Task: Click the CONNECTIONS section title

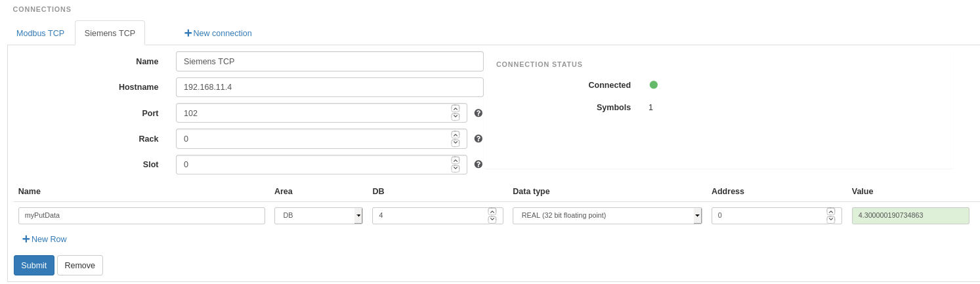Action: [x=42, y=9]
